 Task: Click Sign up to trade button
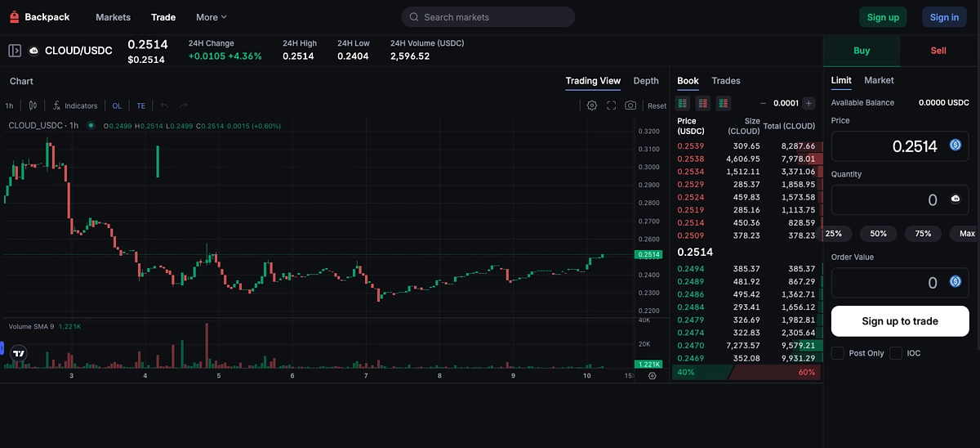pos(900,321)
